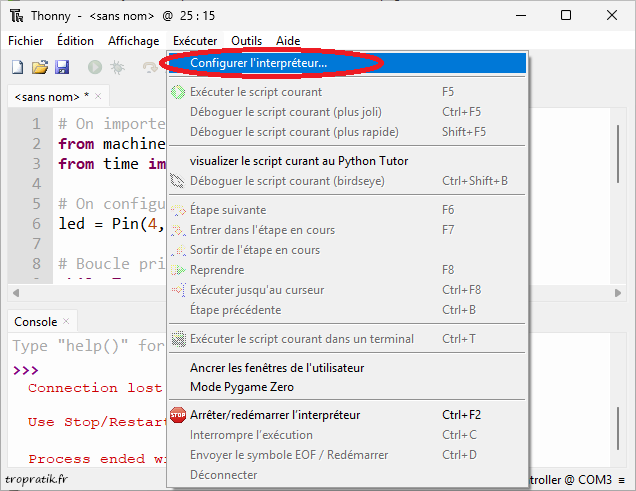Close the <sans nom> editor tab
The image size is (636, 491).
[99, 96]
